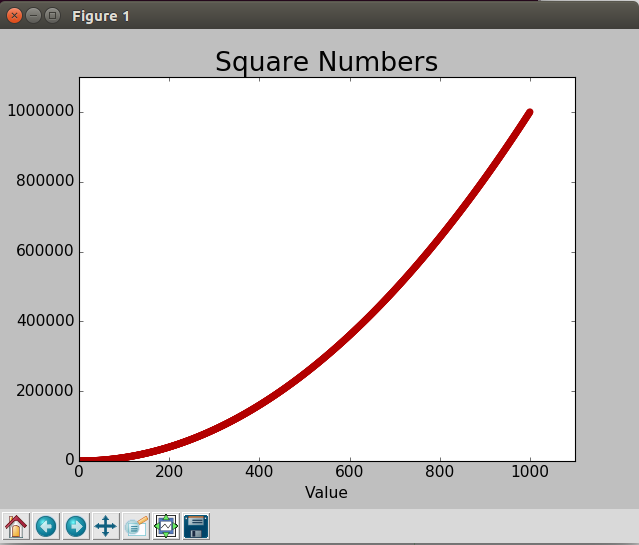Save the figure with floppy disk icon
Viewport: 639px width, 545px height.
tap(196, 526)
